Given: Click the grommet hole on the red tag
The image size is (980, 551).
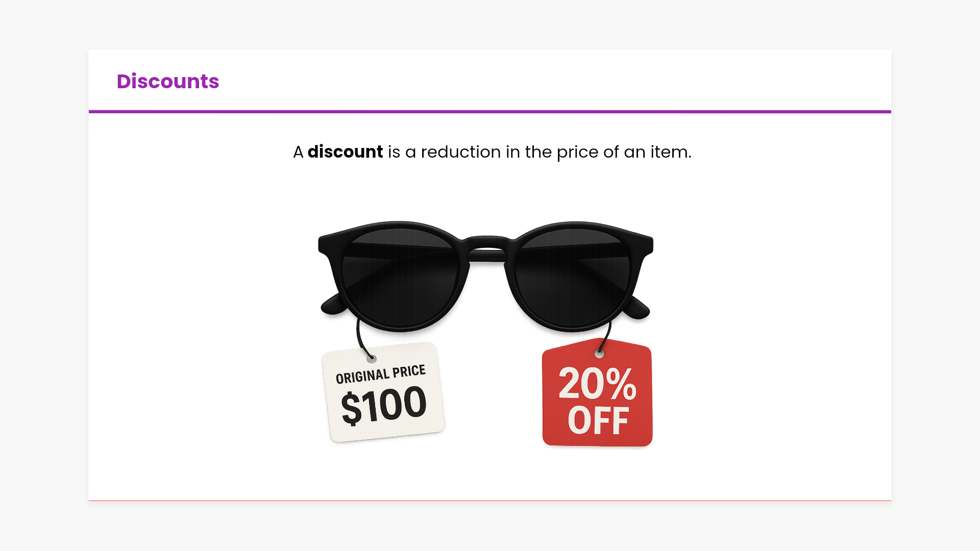Looking at the screenshot, I should pos(600,354).
